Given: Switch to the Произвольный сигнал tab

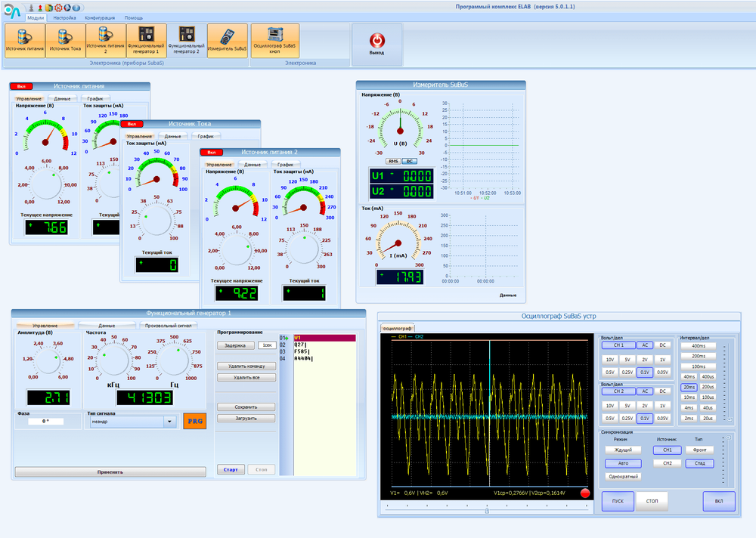Looking at the screenshot, I should [166, 325].
